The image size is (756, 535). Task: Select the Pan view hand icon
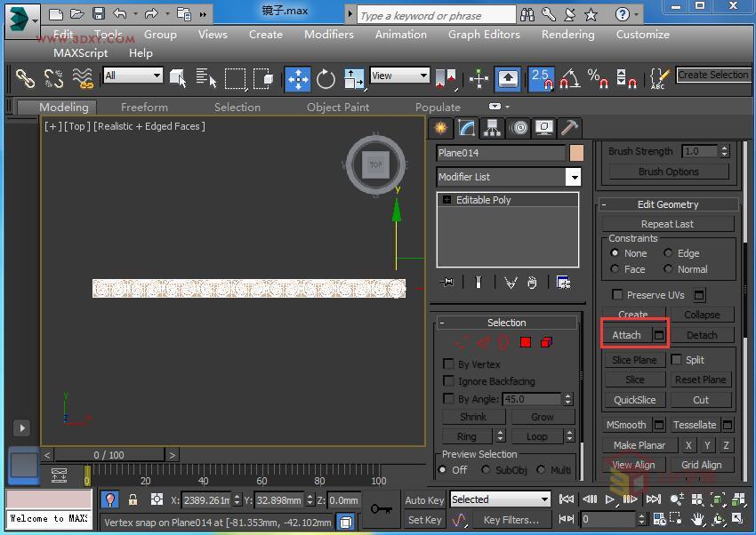pos(697,519)
